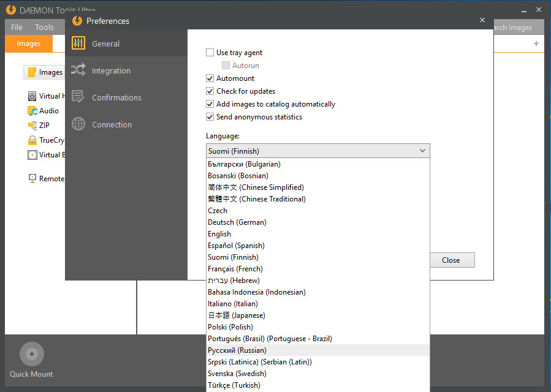This screenshot has width=551, height=392.
Task: Choose Bosanski (Bosnian) language
Action: [x=317, y=176]
